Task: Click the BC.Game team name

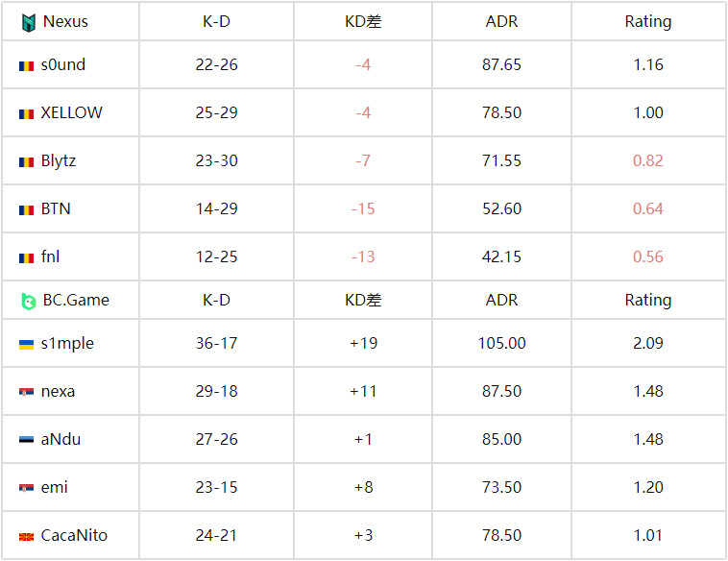Action: tap(76, 300)
